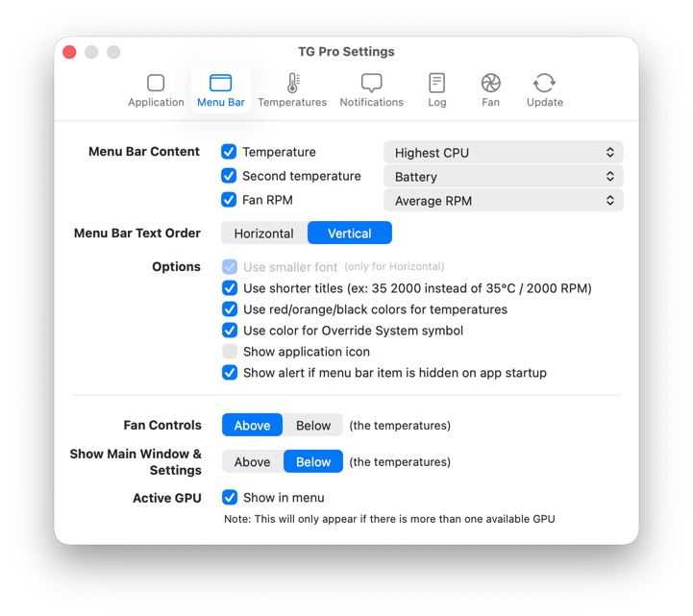The width and height of the screenshot is (693, 616).
Task: Click the Fan Controls label
Action: tap(162, 425)
